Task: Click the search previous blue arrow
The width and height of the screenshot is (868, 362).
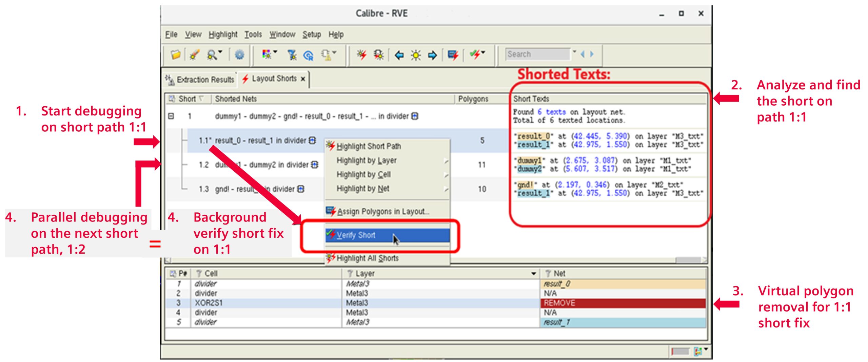Action: (x=583, y=54)
